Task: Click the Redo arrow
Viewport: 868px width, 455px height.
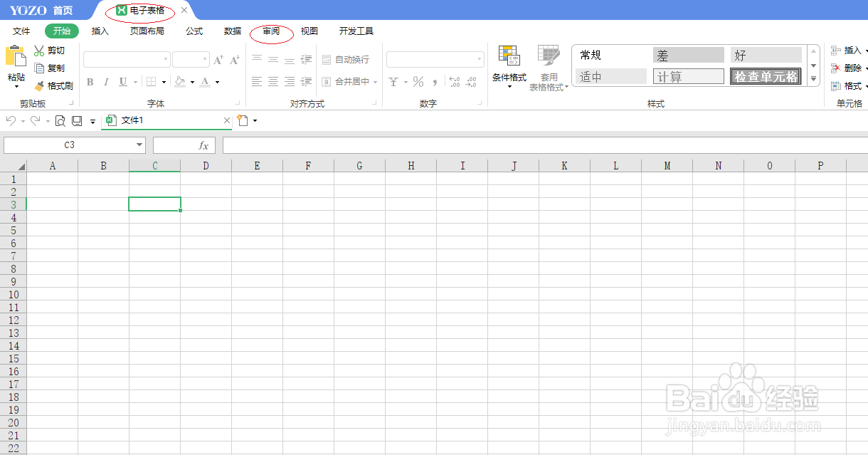Action: pos(35,121)
